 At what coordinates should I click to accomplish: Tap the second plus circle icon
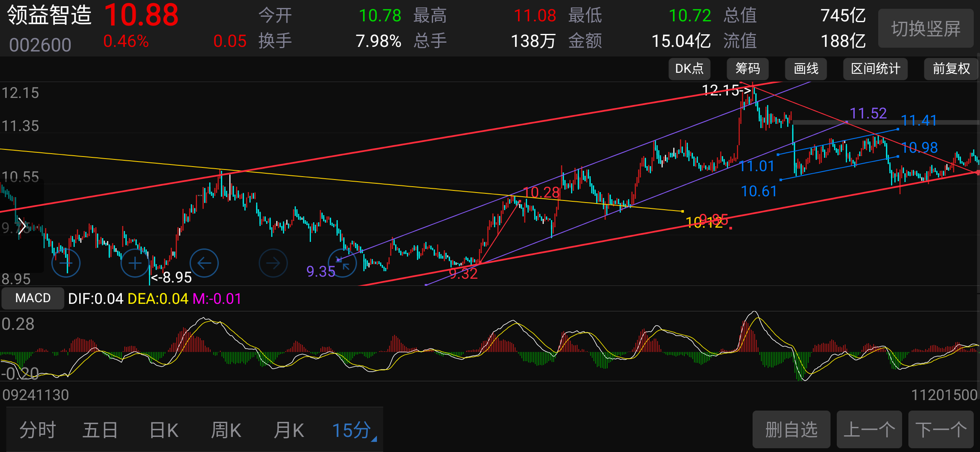(135, 263)
